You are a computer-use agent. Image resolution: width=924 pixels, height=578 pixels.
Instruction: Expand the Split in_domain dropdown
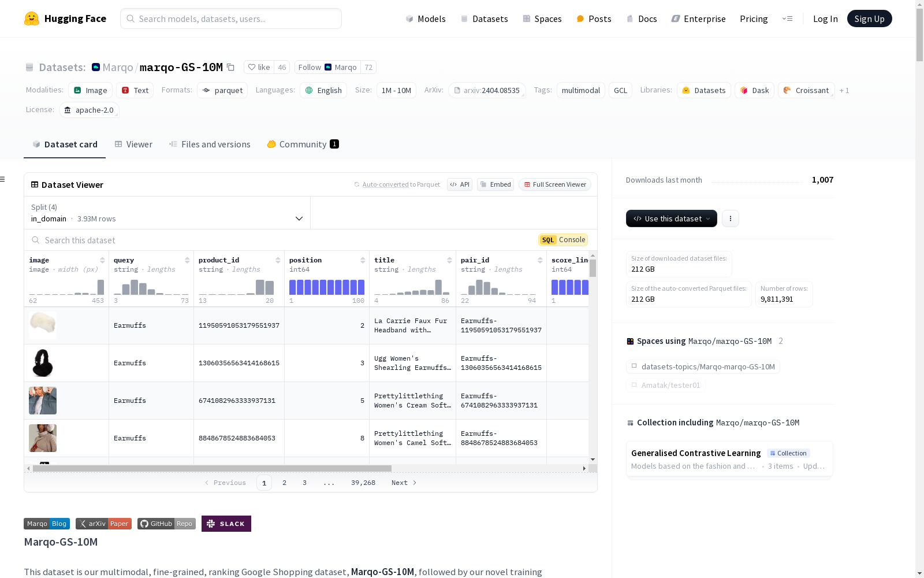(167, 213)
